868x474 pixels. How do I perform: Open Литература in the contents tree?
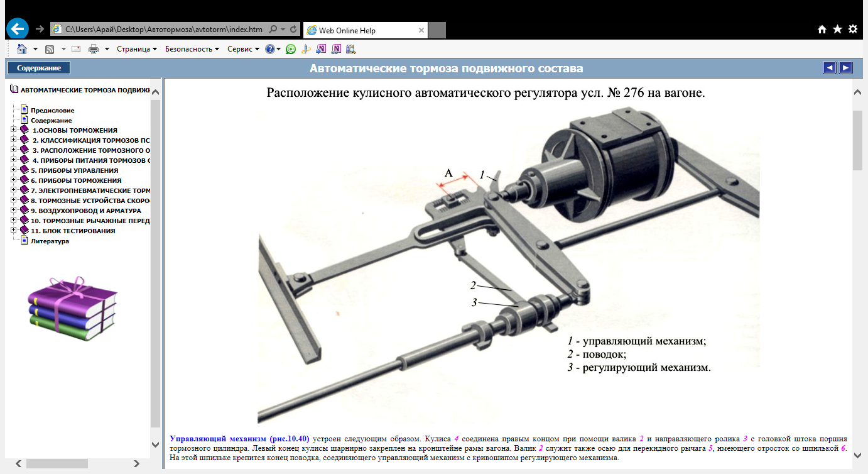point(50,241)
